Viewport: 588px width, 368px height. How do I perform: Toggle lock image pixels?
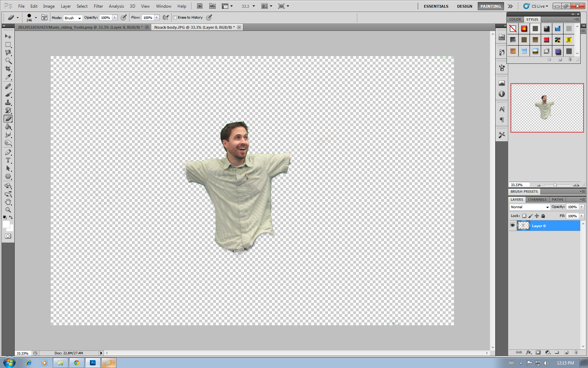coord(530,216)
